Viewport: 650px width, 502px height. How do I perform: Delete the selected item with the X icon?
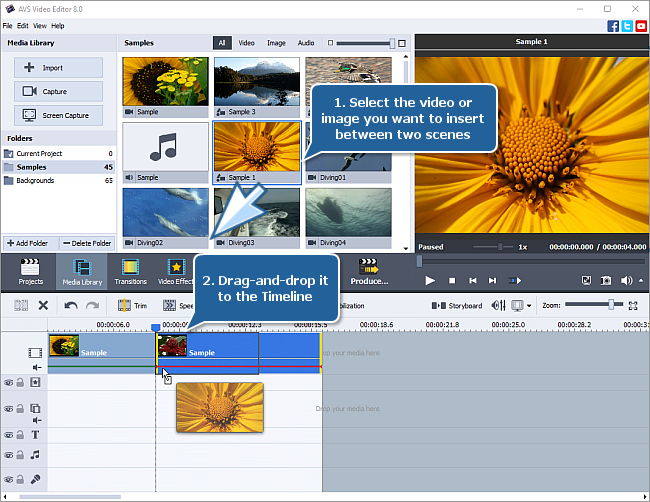click(43, 305)
